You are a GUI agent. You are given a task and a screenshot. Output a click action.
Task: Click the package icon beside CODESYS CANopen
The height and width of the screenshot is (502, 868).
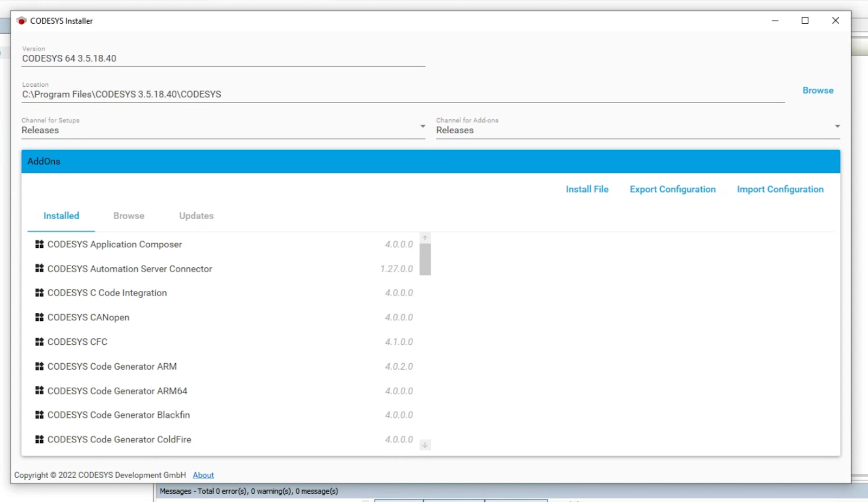[x=39, y=317]
